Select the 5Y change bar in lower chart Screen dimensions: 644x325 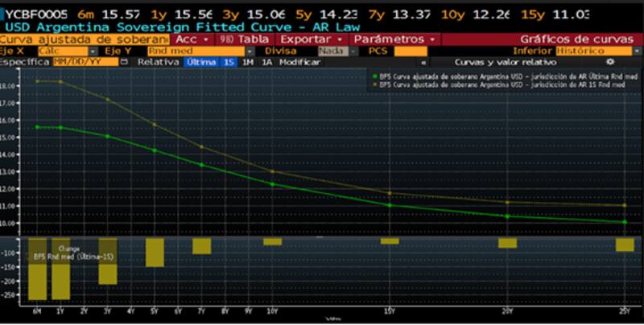(155, 252)
